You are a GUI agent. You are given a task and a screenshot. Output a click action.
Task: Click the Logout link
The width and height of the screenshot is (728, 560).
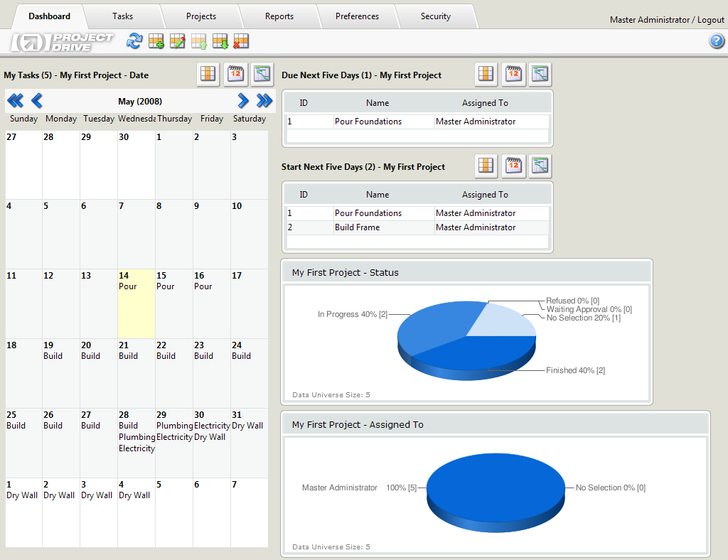pos(710,19)
